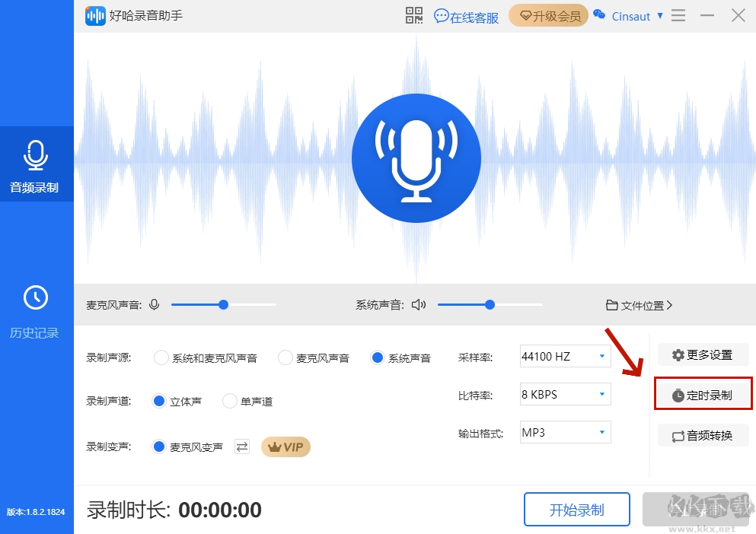Click the speaker icon next to 系统声音
The width and height of the screenshot is (756, 534).
[x=419, y=304]
